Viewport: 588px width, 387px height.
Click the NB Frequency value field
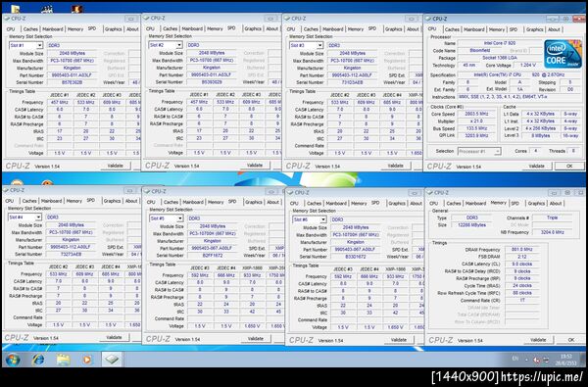pos(552,232)
